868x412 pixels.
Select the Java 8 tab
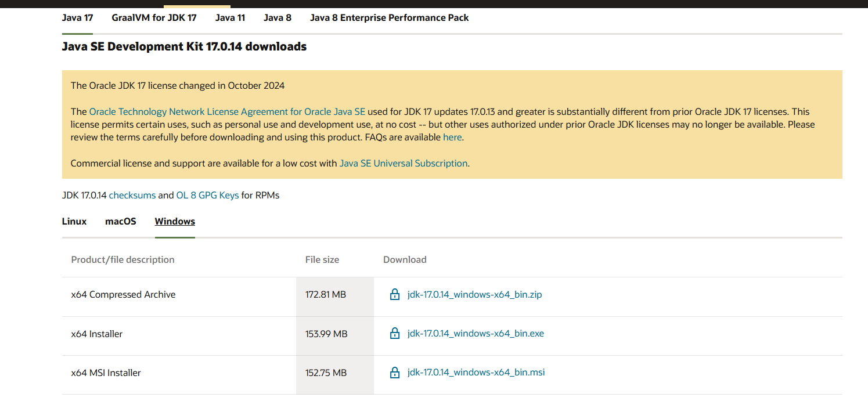(x=278, y=17)
